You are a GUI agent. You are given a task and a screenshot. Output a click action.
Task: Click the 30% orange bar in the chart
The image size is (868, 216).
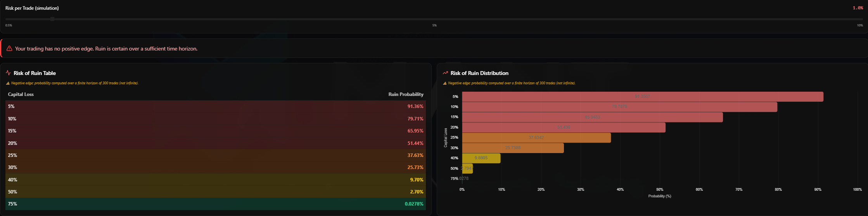tap(513, 148)
